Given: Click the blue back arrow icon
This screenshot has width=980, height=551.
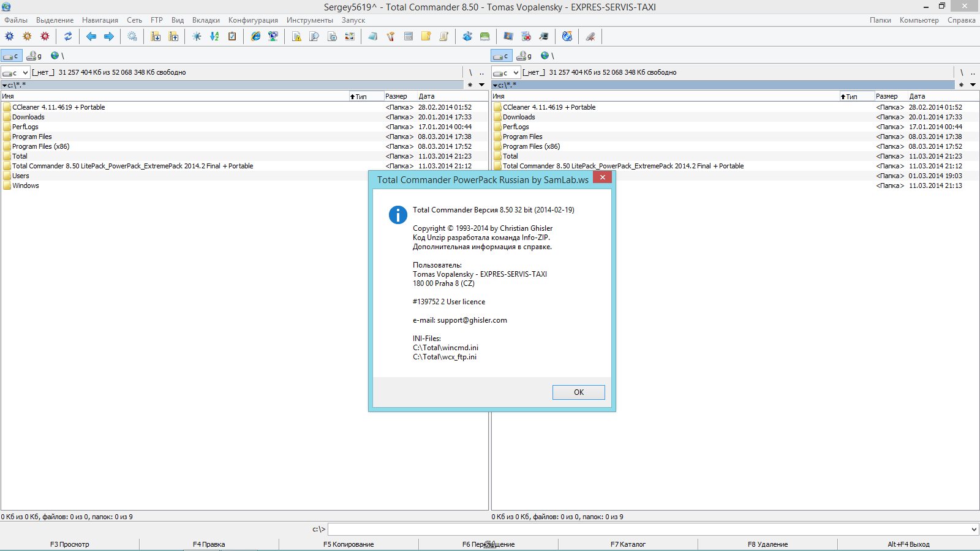Looking at the screenshot, I should (x=91, y=37).
